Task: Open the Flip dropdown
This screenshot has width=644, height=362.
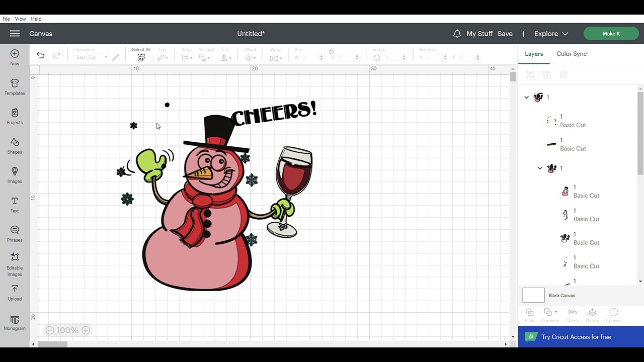Action: point(226,58)
